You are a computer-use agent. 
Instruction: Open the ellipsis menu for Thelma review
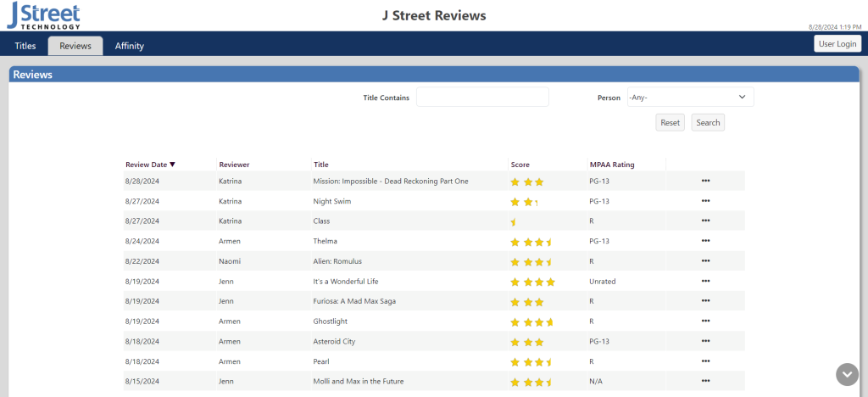(x=705, y=241)
